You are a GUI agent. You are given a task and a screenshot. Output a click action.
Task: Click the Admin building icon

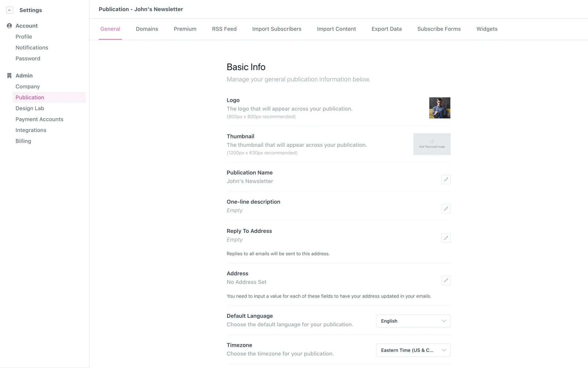[x=9, y=75]
